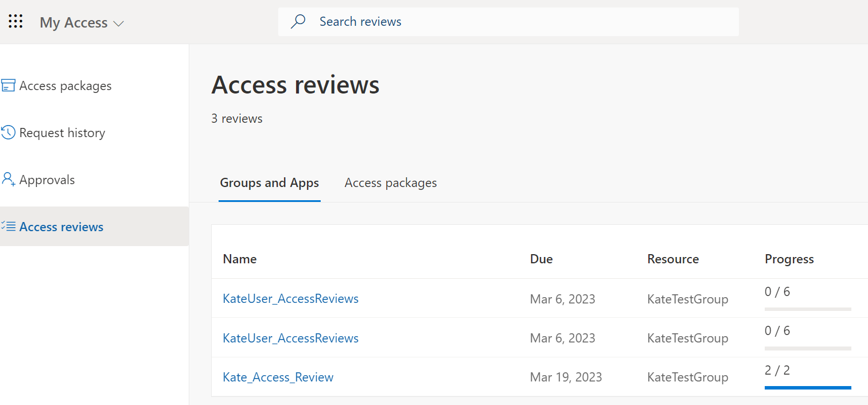Open Approvals from the left navigation
The width and height of the screenshot is (868, 405).
(47, 180)
